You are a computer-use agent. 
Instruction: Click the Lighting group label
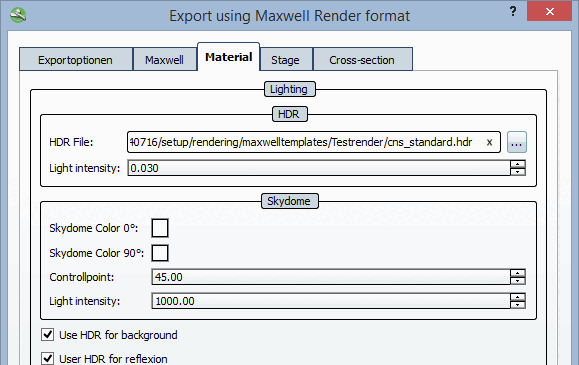(x=290, y=89)
